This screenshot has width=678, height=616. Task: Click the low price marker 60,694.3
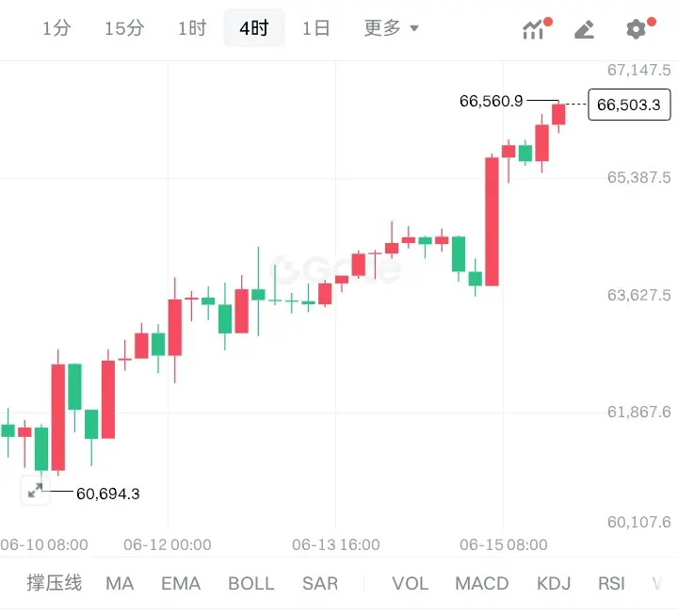[108, 494]
